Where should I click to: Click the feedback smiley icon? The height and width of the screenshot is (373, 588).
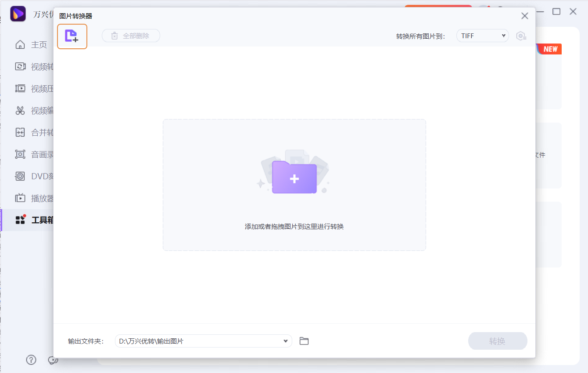(x=53, y=360)
